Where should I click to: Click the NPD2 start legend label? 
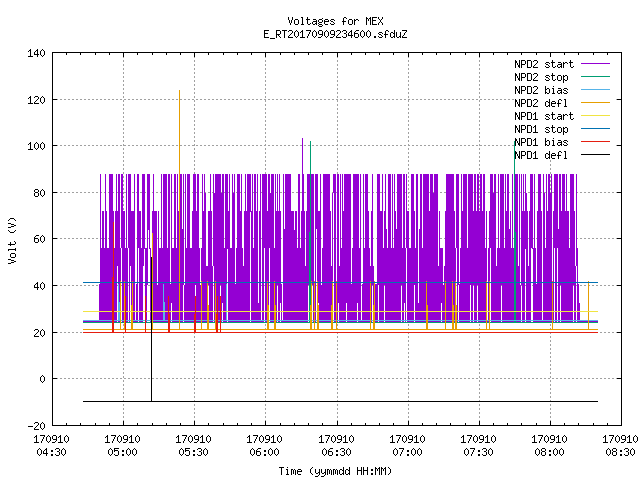tap(544, 64)
